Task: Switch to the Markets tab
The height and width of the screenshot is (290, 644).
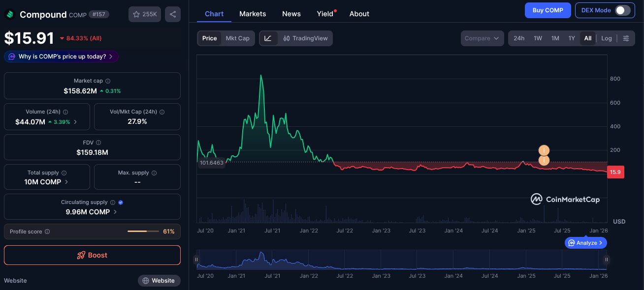Action: pyautogui.click(x=253, y=14)
